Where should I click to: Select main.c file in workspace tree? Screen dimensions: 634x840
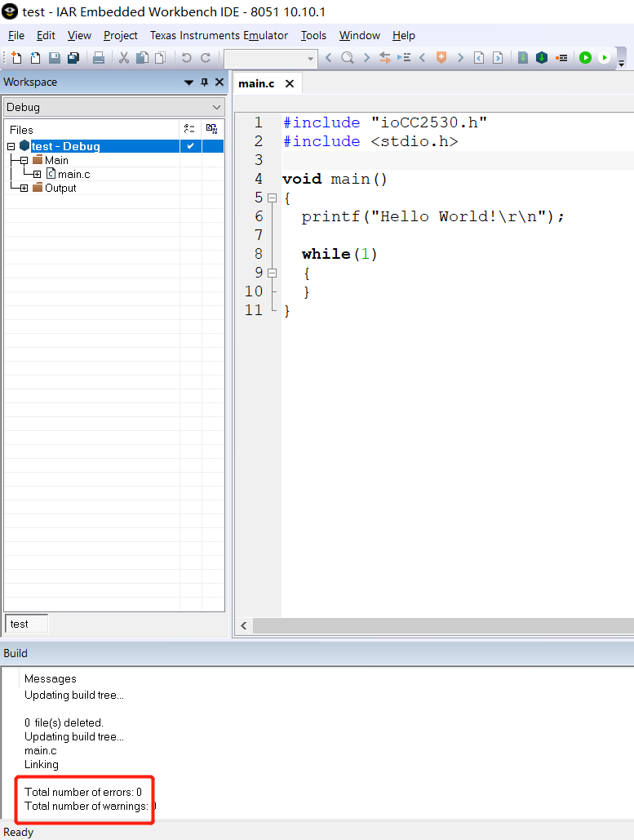click(74, 174)
